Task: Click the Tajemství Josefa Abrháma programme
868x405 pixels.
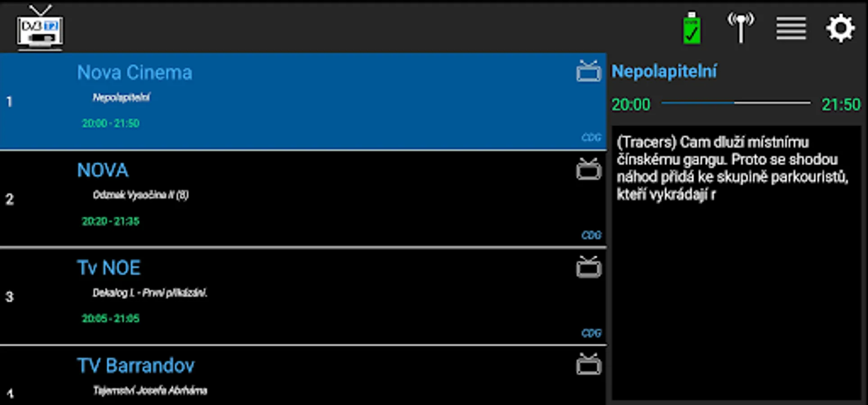Action: pos(150,391)
